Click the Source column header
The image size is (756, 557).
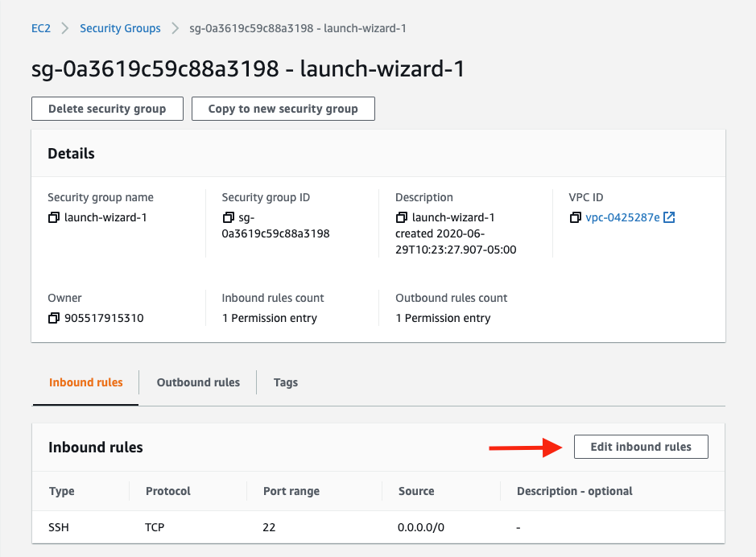(416, 491)
